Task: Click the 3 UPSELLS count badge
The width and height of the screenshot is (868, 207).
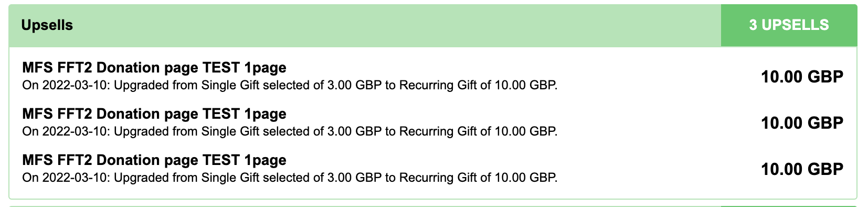Action: click(x=789, y=25)
